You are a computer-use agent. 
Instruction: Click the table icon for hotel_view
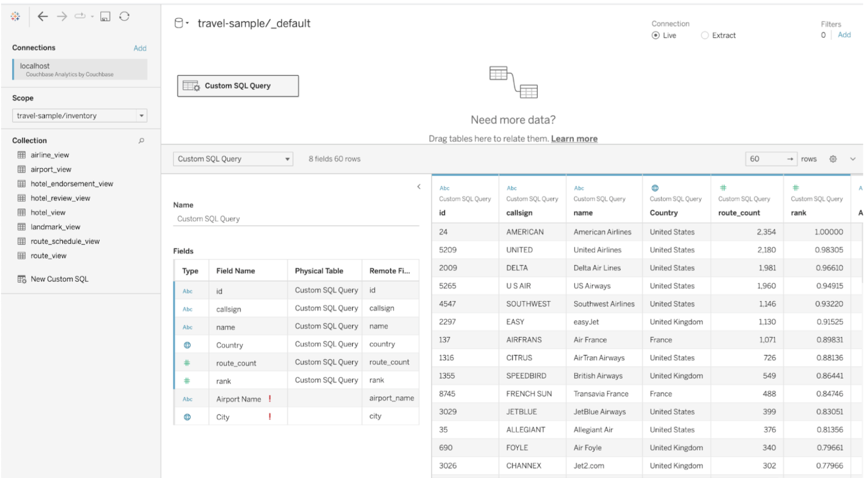(21, 212)
